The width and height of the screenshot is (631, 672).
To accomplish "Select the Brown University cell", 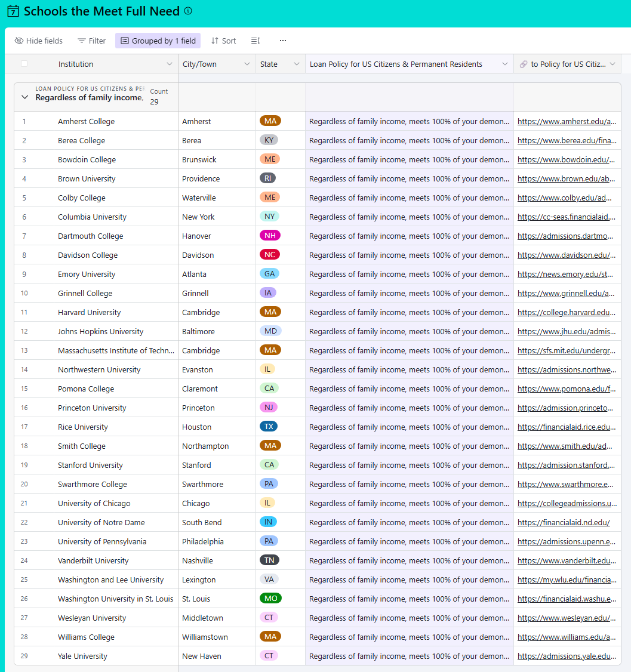I will [116, 178].
